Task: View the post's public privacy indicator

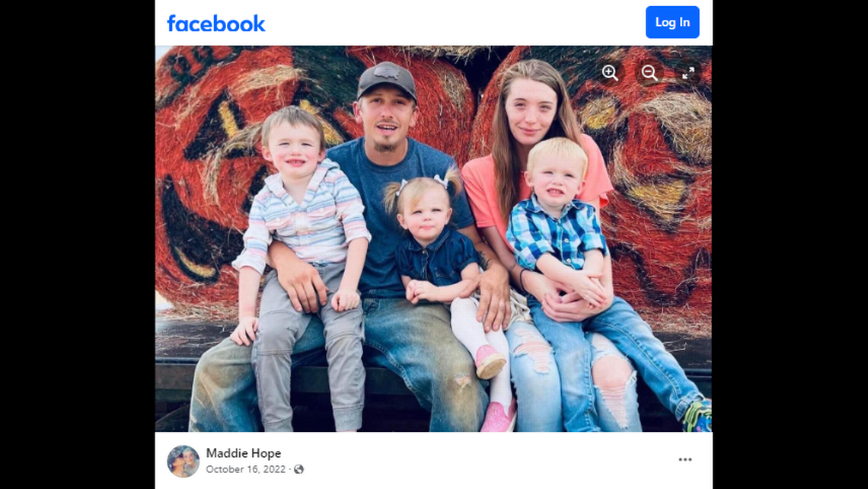Action: (x=299, y=470)
